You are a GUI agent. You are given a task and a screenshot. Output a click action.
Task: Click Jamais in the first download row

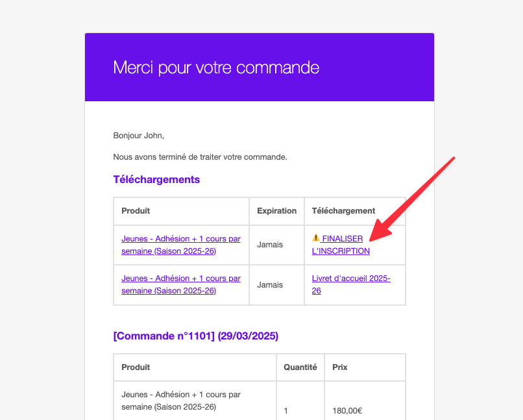(x=270, y=245)
